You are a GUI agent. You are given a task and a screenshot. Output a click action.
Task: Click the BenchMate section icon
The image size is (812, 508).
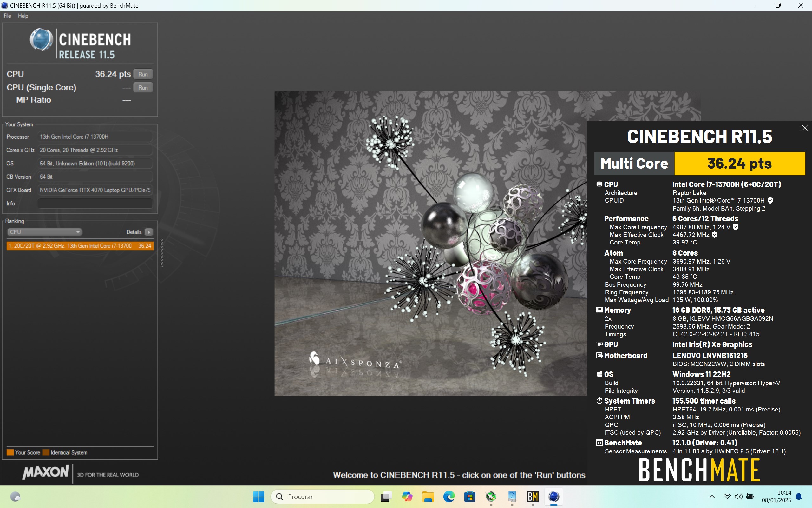[599, 443]
